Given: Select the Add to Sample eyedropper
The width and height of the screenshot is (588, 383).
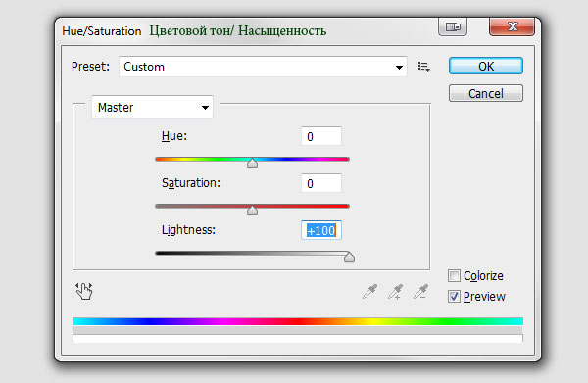Looking at the screenshot, I should [x=395, y=292].
